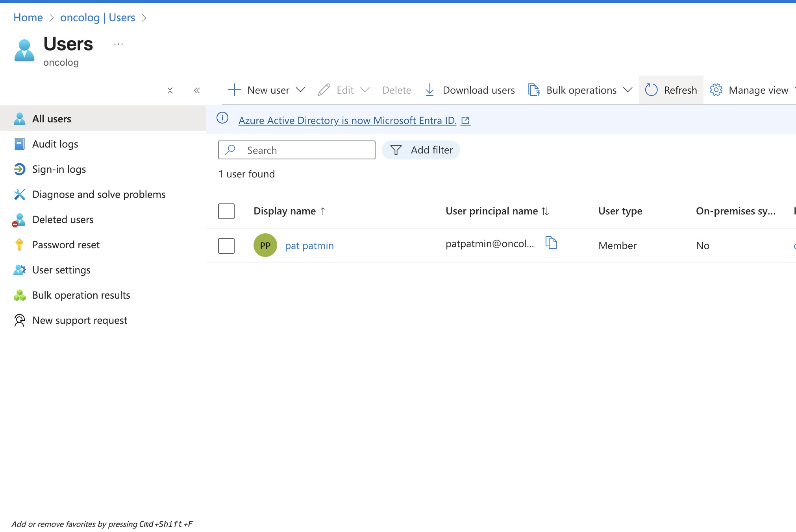The width and height of the screenshot is (796, 532).
Task: Click the PP avatar thumbnail
Action: (x=265, y=245)
